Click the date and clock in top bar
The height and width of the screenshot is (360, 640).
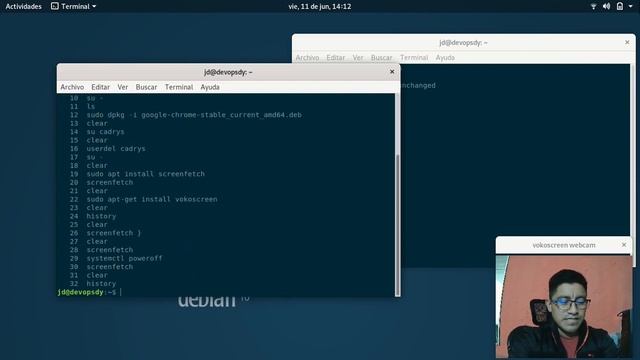[x=320, y=7]
